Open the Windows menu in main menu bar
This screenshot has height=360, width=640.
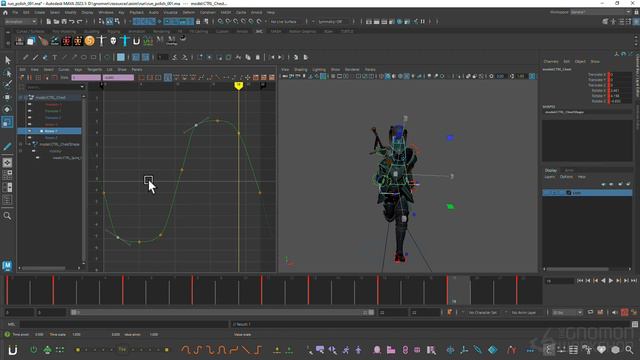[x=106, y=13]
